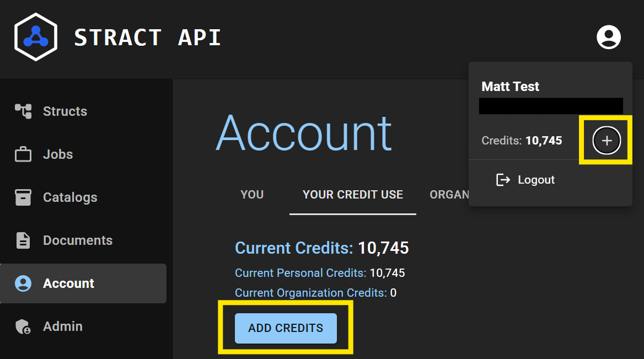Click the plus icon to add credits
644x359 pixels.
[x=606, y=141]
